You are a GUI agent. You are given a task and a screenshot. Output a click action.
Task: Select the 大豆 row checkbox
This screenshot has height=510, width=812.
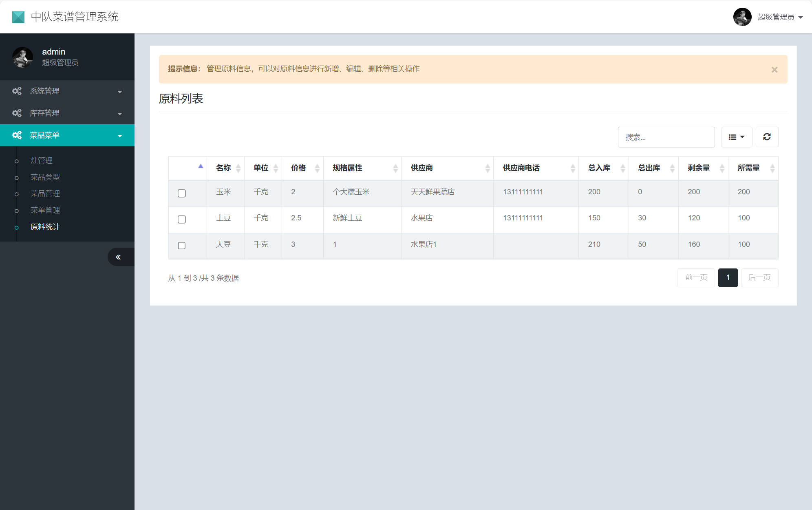tap(182, 246)
